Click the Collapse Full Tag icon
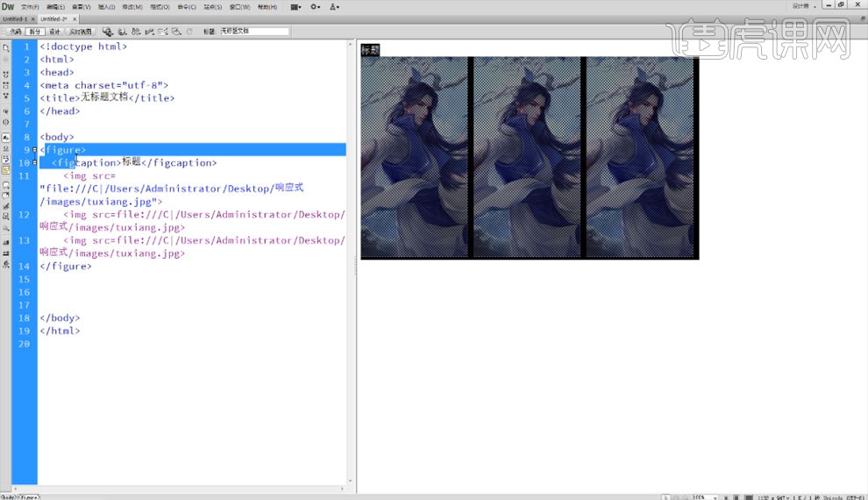The image size is (868, 500). (6, 74)
